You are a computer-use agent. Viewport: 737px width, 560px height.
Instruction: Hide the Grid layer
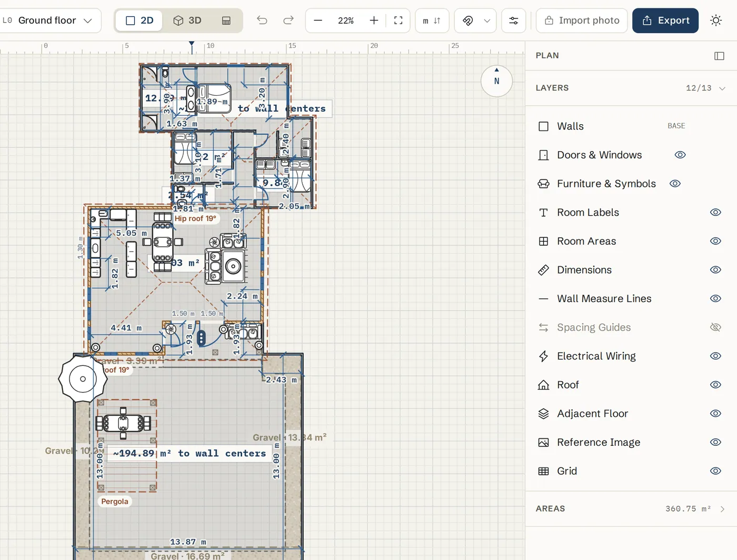coord(715,471)
